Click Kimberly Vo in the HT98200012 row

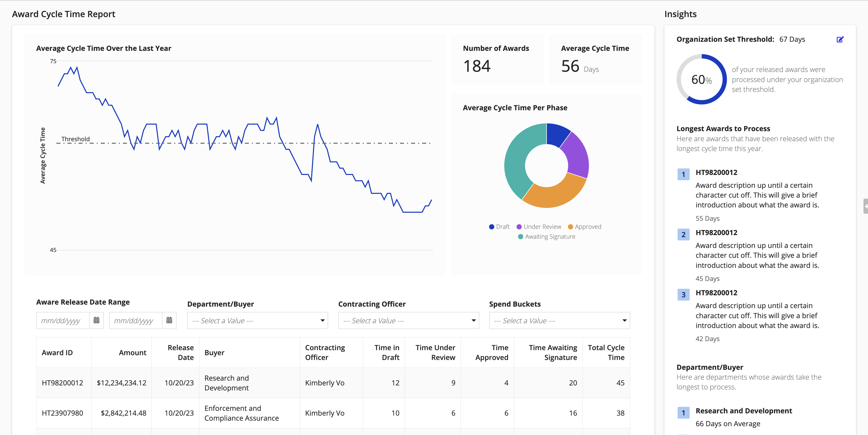(x=324, y=383)
